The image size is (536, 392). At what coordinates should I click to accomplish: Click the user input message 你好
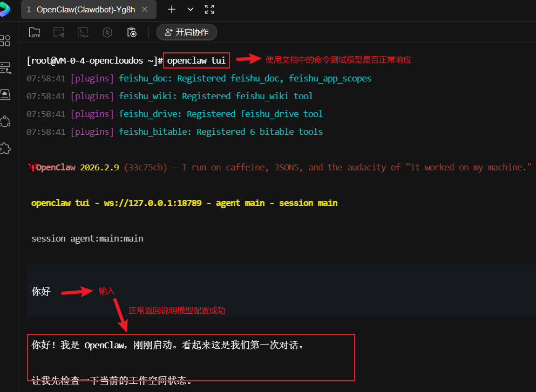pyautogui.click(x=41, y=291)
